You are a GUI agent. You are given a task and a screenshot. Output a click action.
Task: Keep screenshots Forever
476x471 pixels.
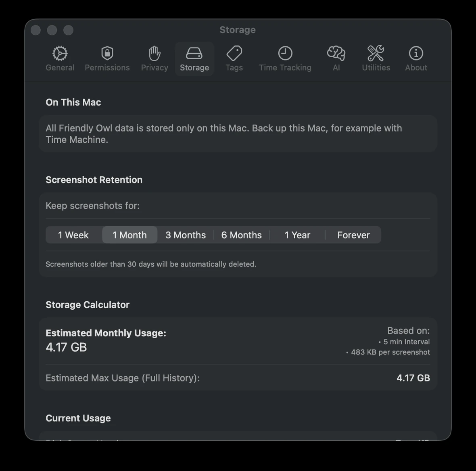(353, 235)
